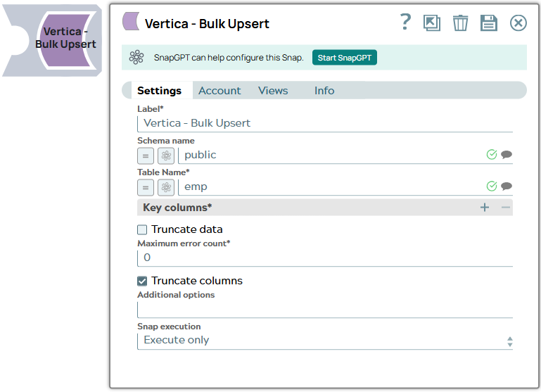541x392 pixels.
Task: Click the SnapGPT flower icon in banner
Action: [x=136, y=57]
